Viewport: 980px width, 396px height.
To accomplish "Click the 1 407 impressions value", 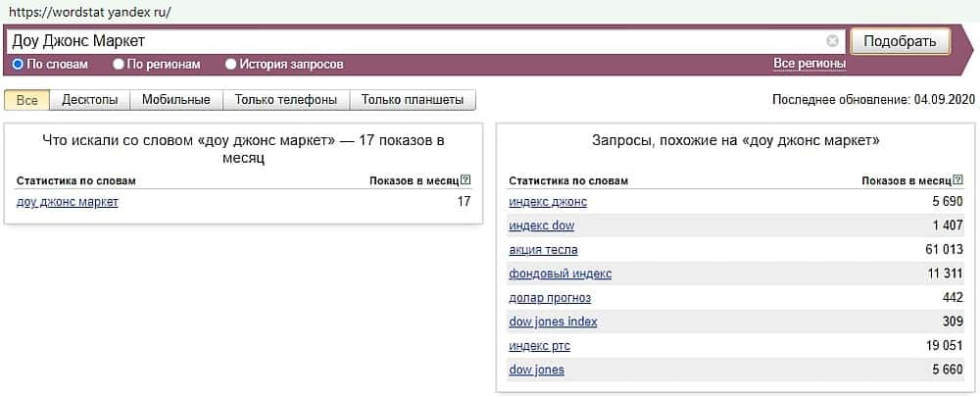I will (948, 225).
